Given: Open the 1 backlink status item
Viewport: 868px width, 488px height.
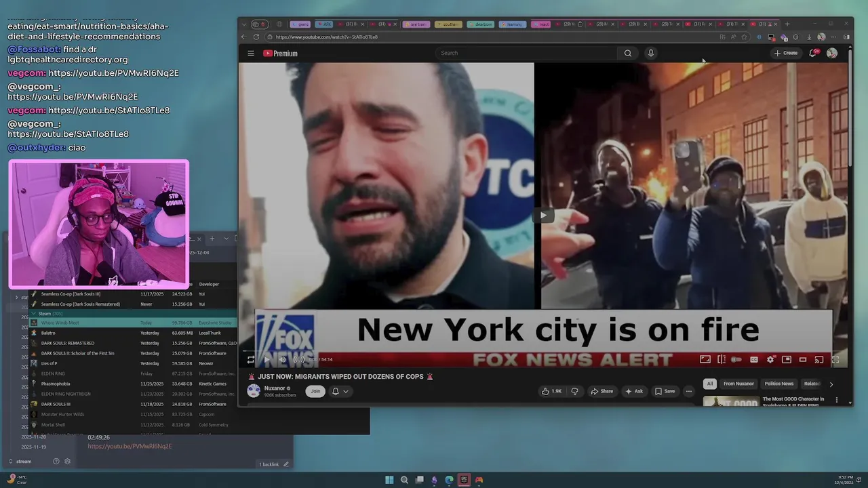Looking at the screenshot, I should (269, 464).
